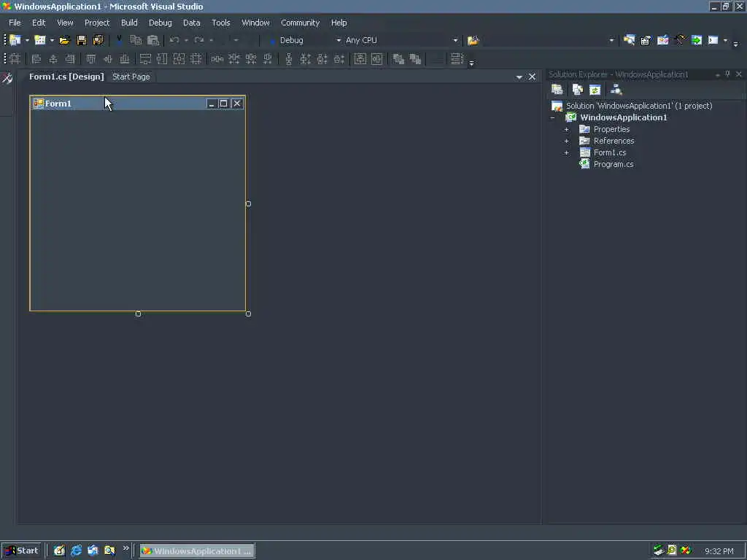
Task: Click the Align to Grid layout icon
Action: [15, 59]
